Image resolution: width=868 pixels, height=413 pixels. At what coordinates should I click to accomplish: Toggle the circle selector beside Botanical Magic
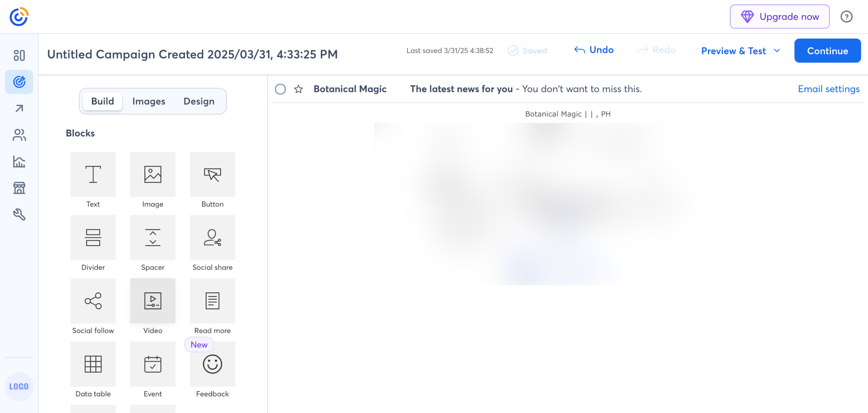(x=280, y=89)
